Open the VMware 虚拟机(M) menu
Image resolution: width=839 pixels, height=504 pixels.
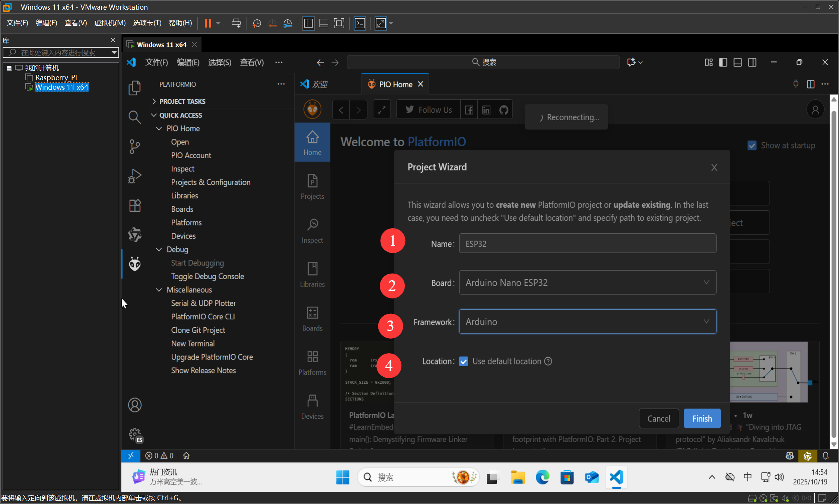[x=110, y=23]
